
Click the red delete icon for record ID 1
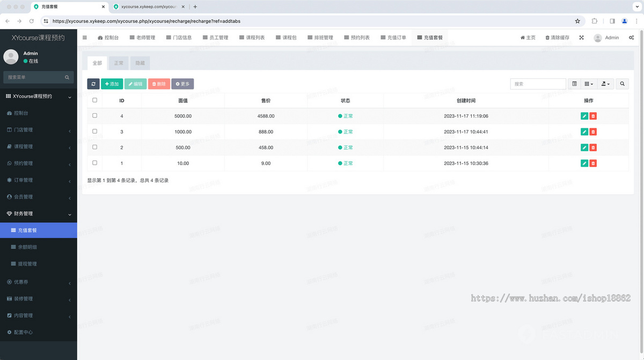[x=593, y=163]
